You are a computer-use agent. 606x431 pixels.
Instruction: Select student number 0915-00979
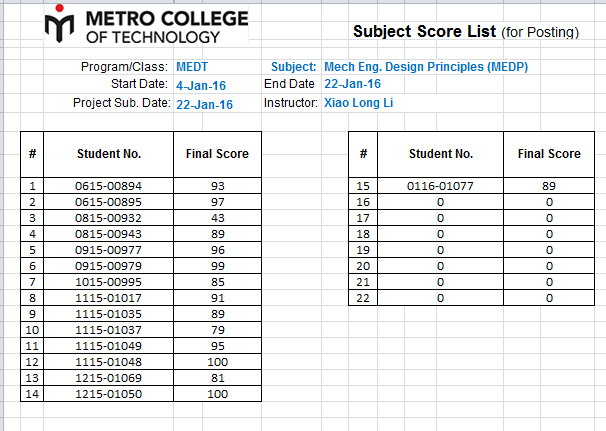tap(109, 266)
